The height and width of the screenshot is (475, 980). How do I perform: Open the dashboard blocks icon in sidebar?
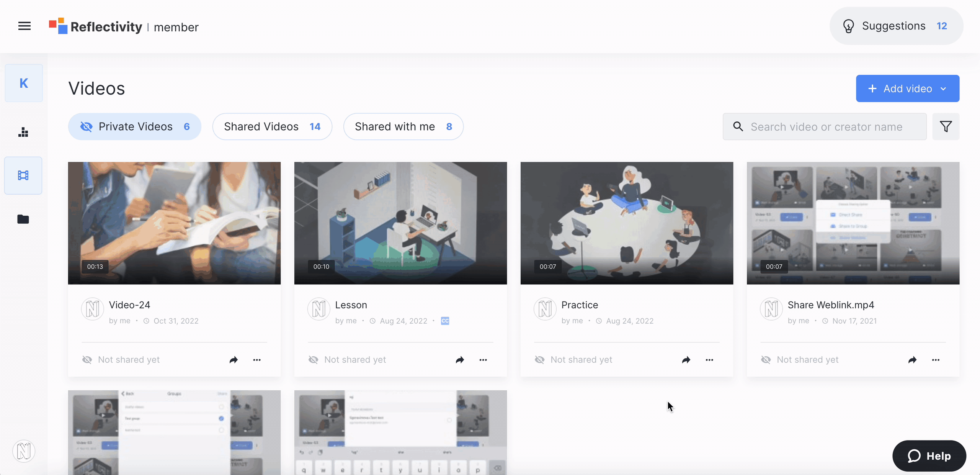[23, 132]
